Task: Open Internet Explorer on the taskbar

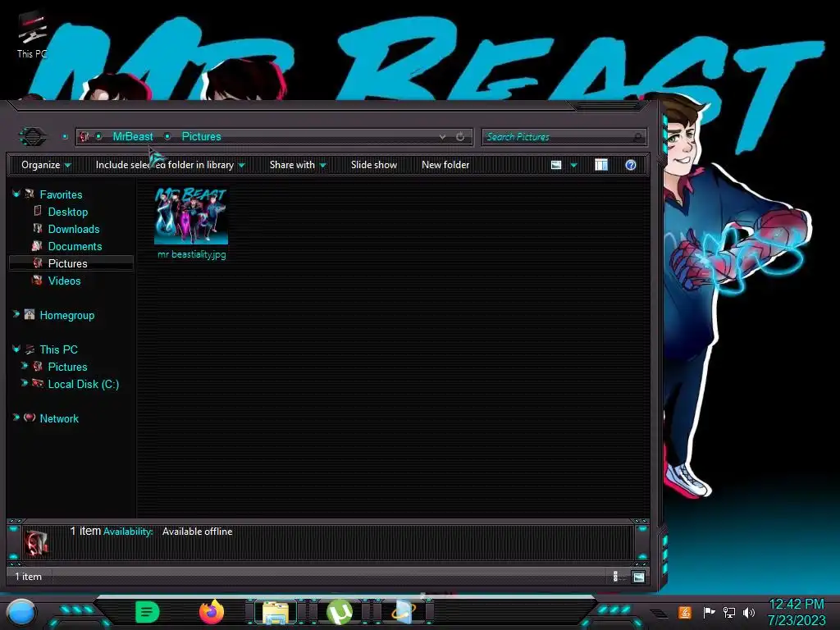Action: tap(404, 612)
